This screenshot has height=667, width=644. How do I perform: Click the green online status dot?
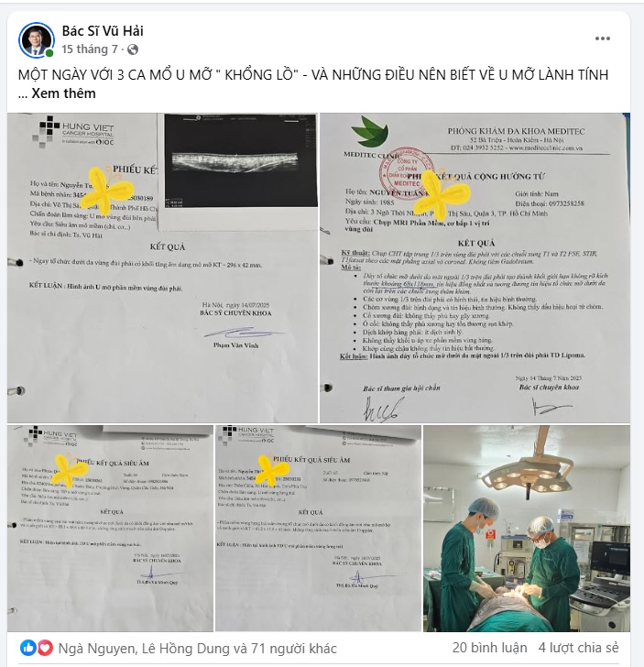[x=49, y=53]
